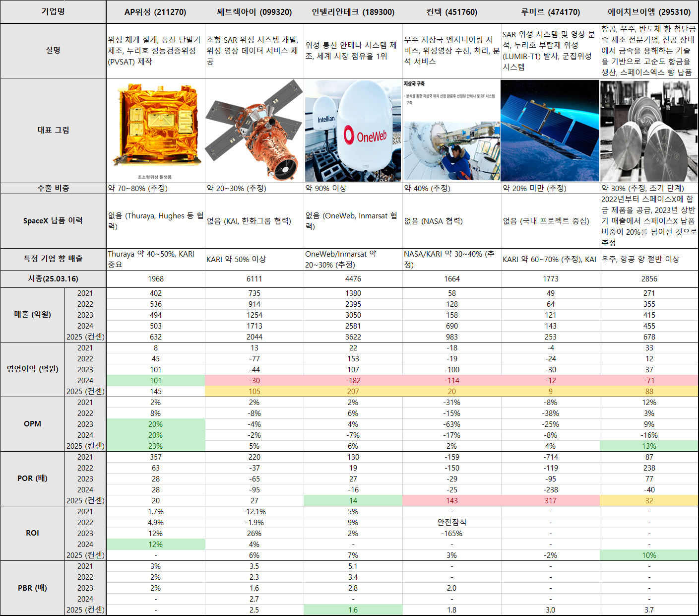The width and height of the screenshot is (699, 616).
Task: Select the market cap value 6111
Action: (x=254, y=279)
